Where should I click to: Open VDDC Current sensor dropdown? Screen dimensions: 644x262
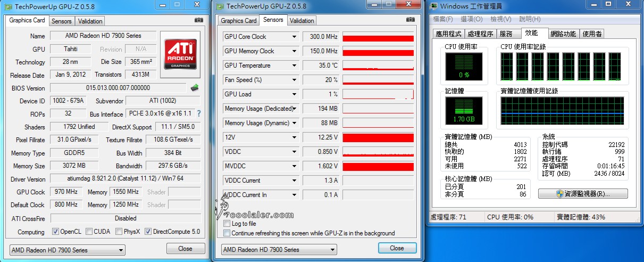[x=294, y=181]
